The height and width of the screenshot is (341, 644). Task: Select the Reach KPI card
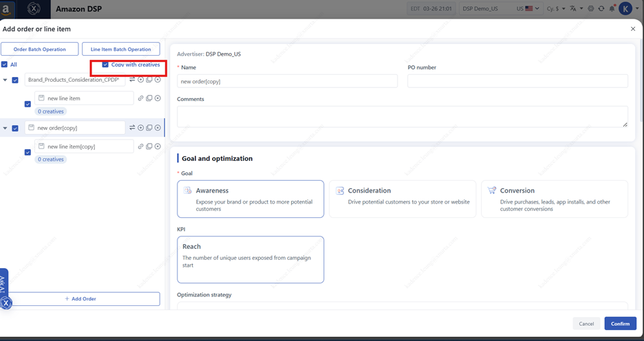(x=250, y=260)
